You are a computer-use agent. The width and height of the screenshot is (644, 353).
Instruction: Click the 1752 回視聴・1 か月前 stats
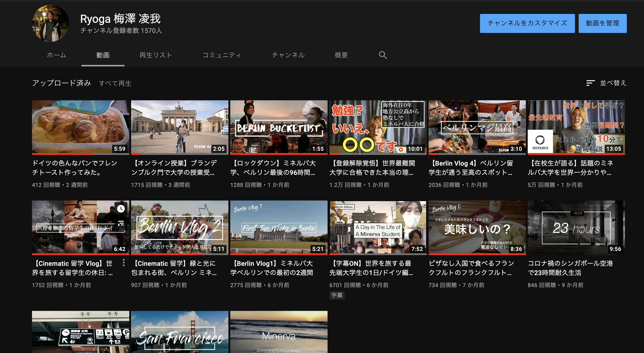(61, 285)
